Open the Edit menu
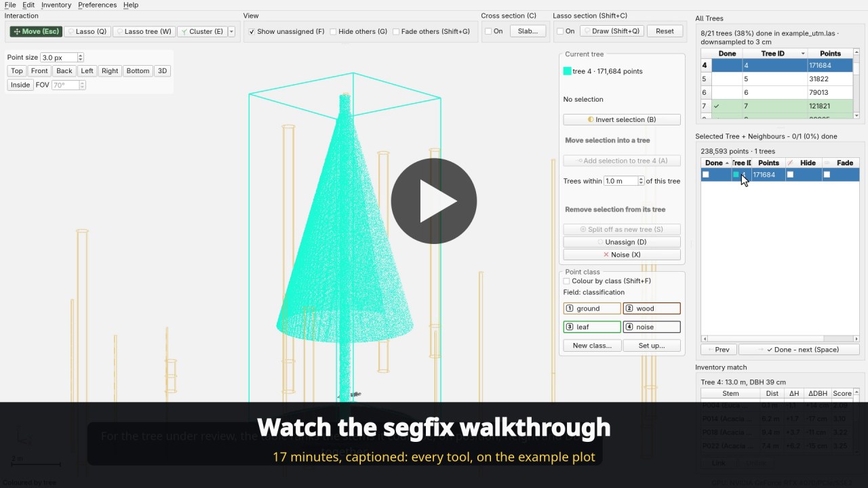The image size is (868, 488). pos(28,5)
